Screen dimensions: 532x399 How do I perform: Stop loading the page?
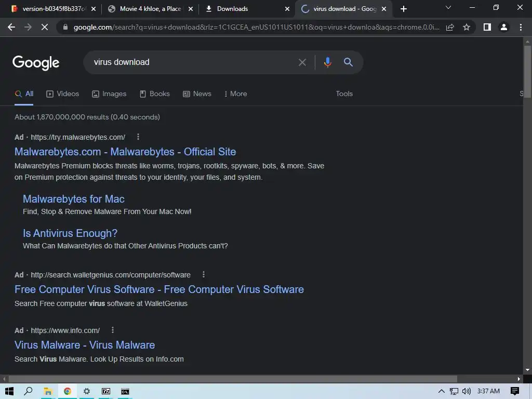pos(45,27)
